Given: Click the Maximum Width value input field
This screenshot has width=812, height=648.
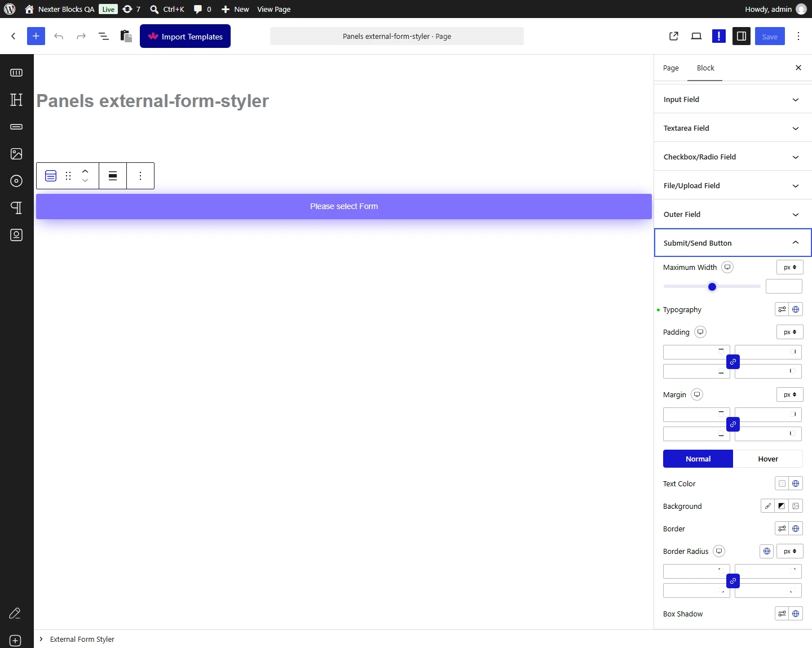Looking at the screenshot, I should pos(784,286).
